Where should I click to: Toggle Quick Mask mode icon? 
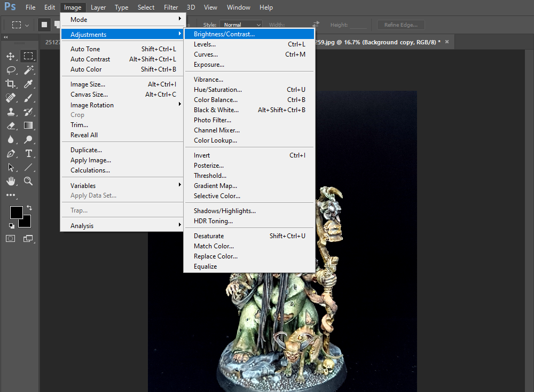click(11, 238)
